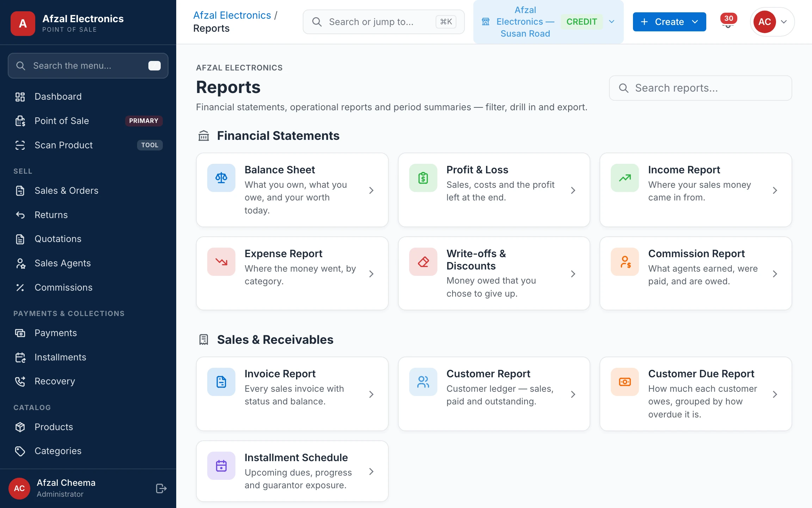Open Payments menu item

click(88, 333)
